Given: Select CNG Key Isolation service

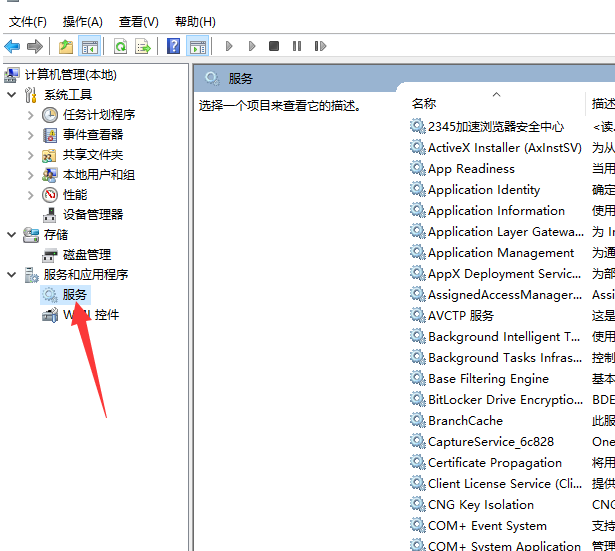Looking at the screenshot, I should pyautogui.click(x=481, y=505).
